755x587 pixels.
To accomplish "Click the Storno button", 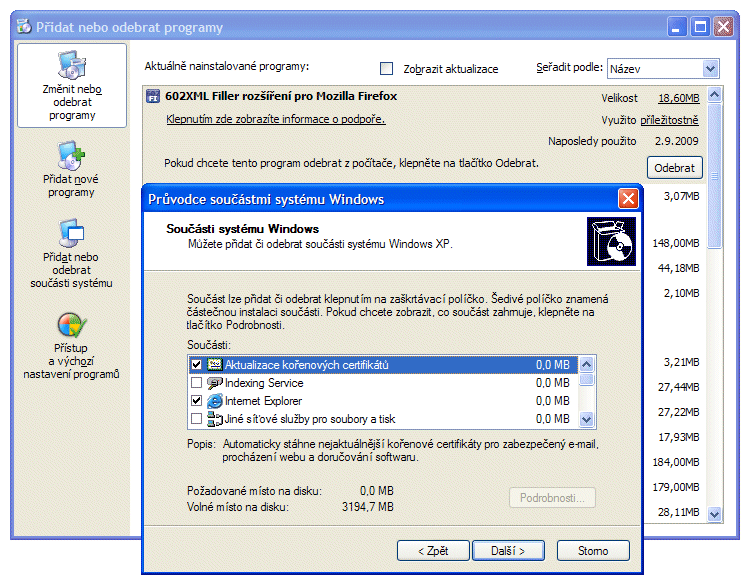I will pyautogui.click(x=593, y=551).
